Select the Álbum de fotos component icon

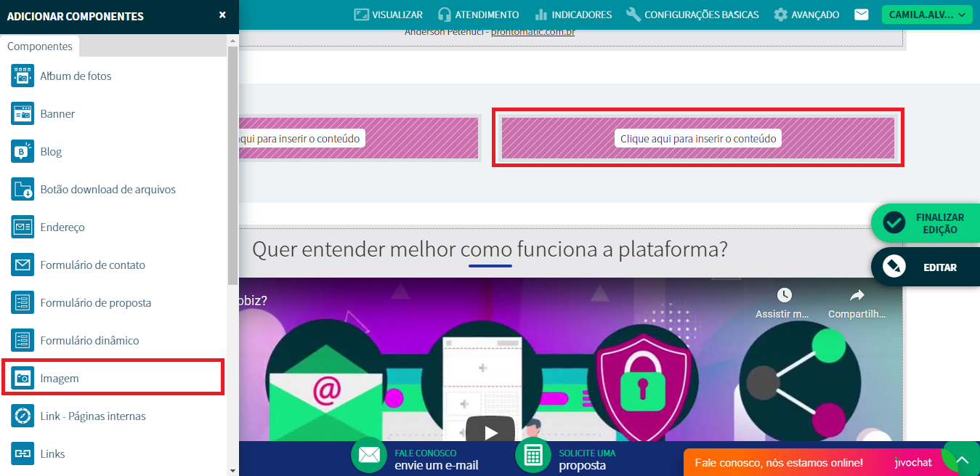click(x=23, y=76)
